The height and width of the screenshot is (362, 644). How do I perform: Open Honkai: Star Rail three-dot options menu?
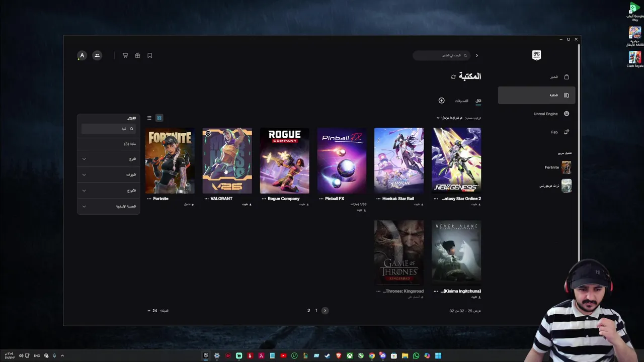pyautogui.click(x=378, y=199)
